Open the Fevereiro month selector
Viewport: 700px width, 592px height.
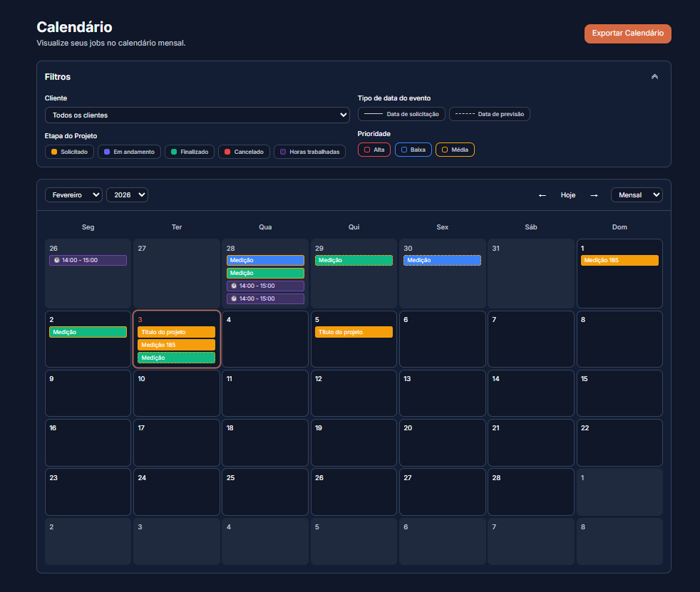[73, 194]
